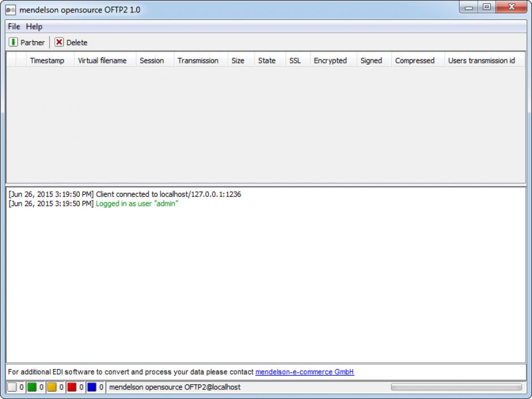Click the Delete toolbar button label
Image resolution: width=532 pixels, height=399 pixels.
click(x=76, y=42)
